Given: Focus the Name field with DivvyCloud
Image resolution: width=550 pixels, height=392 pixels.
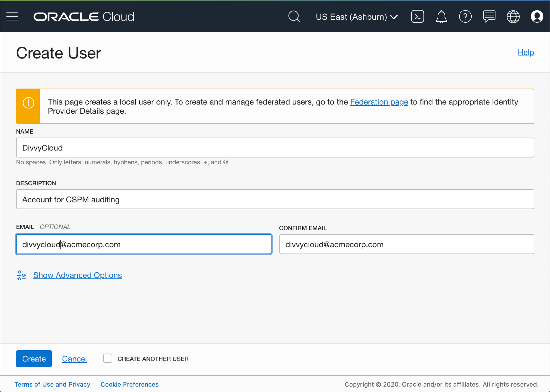Looking at the screenshot, I should coord(275,148).
